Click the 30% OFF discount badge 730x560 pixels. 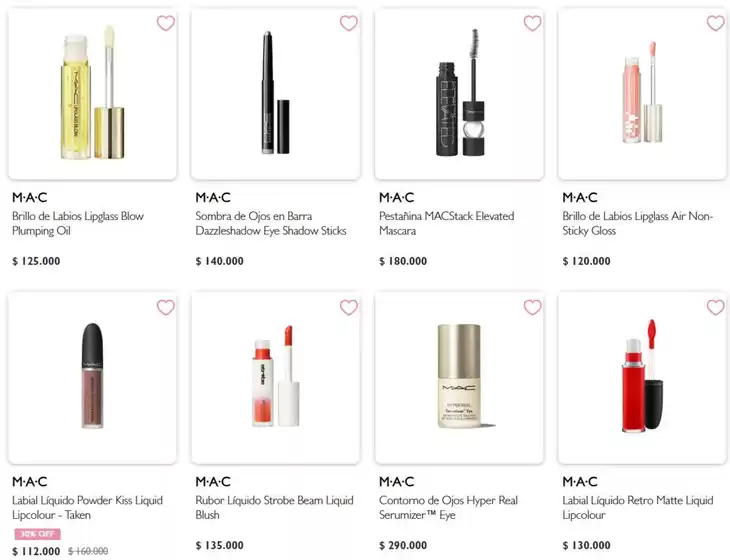pos(37,534)
